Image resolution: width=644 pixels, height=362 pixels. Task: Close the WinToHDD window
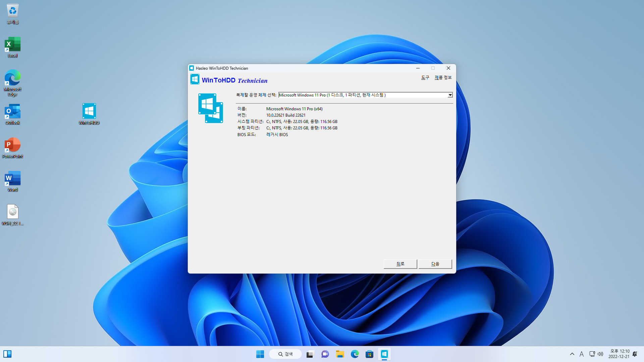(448, 68)
